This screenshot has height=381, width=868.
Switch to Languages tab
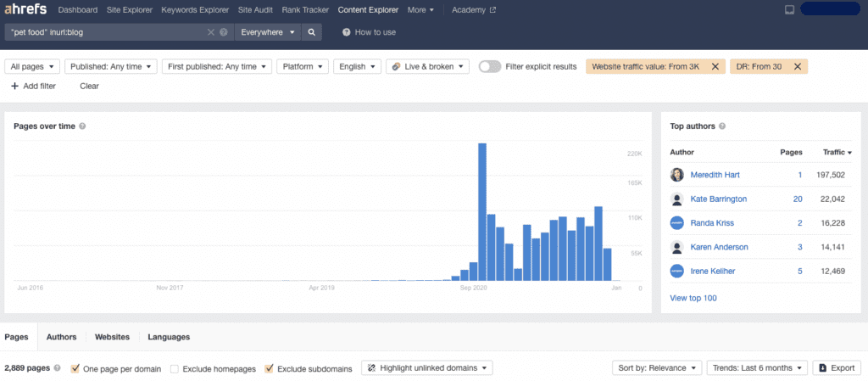point(169,337)
